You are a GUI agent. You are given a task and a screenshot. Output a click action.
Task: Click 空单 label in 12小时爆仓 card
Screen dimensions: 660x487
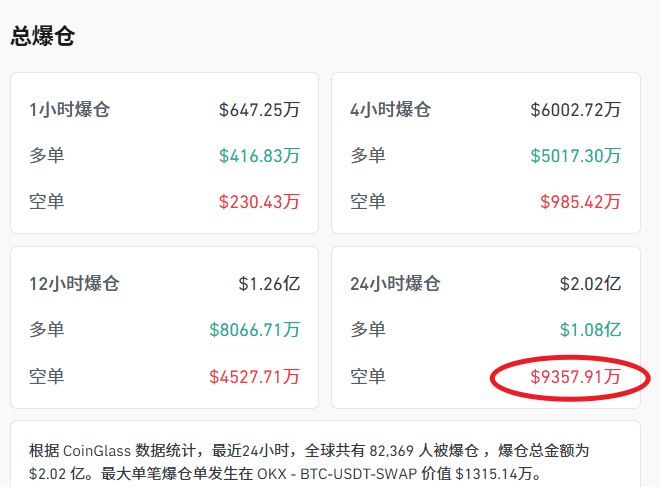(47, 377)
